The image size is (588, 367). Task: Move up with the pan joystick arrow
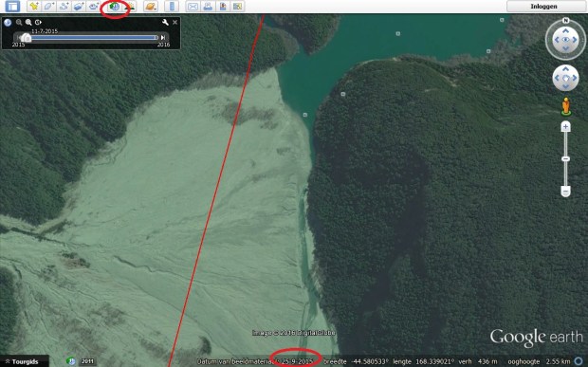(565, 70)
